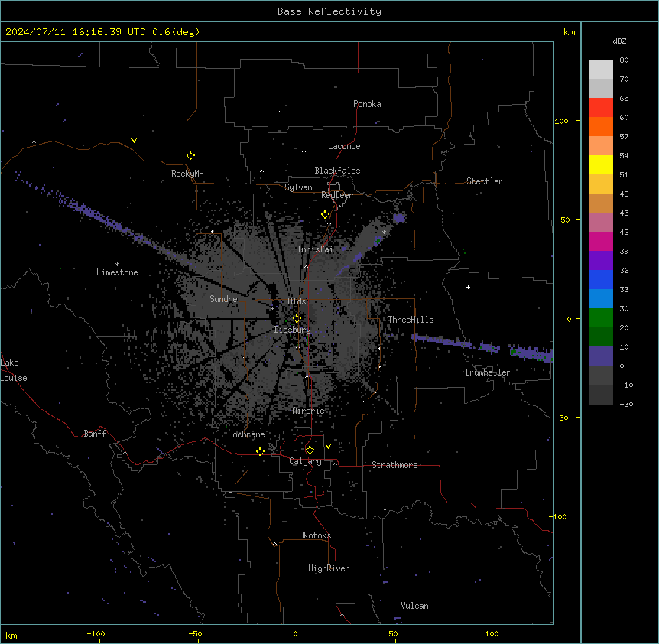Pick the orange 60–57 dBZ swatch
The height and width of the screenshot is (644, 659).
tap(601, 126)
